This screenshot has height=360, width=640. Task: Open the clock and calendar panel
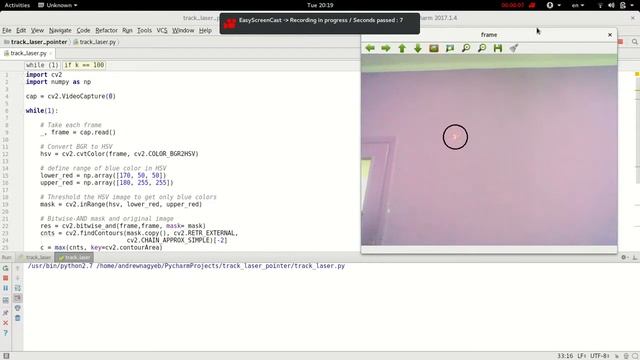[x=320, y=5]
